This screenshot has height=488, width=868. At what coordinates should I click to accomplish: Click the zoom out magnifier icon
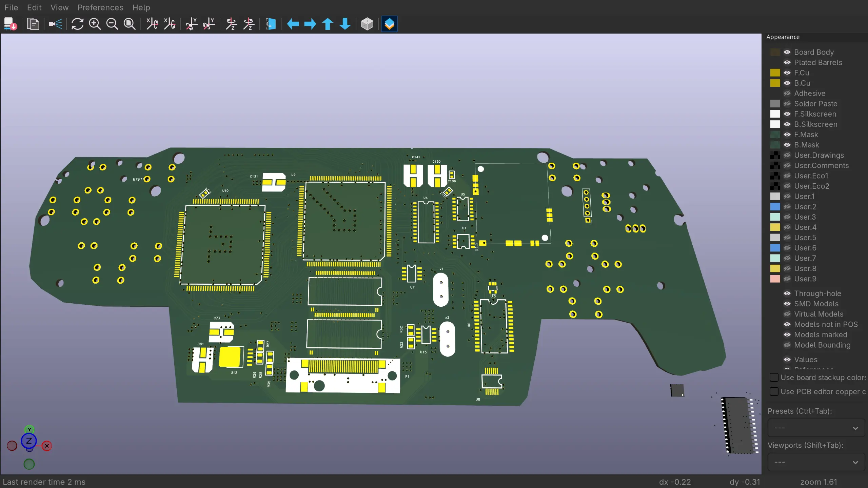click(x=112, y=24)
